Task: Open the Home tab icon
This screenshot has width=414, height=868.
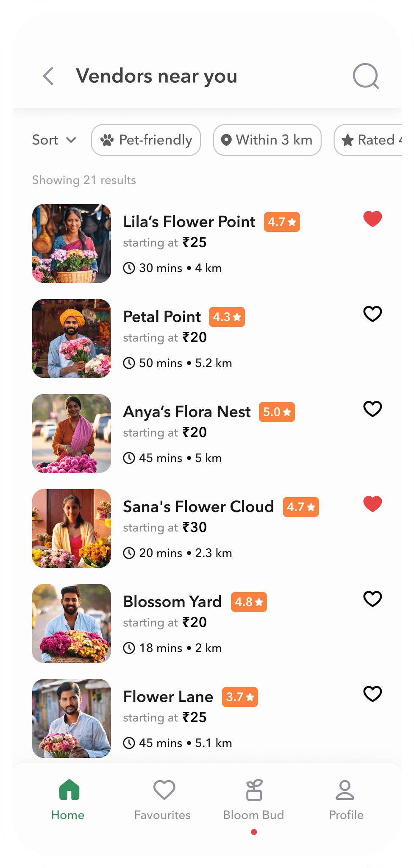Action: coord(69,790)
